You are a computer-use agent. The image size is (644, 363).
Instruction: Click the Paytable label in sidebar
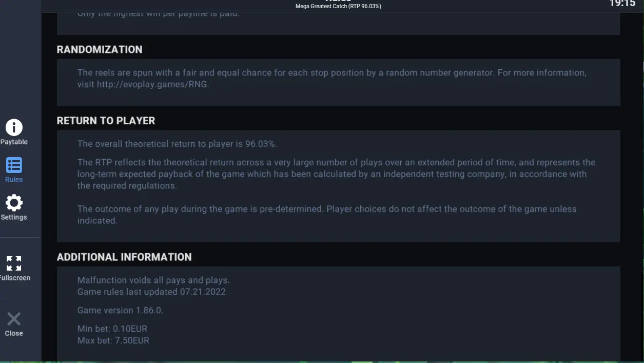(14, 142)
